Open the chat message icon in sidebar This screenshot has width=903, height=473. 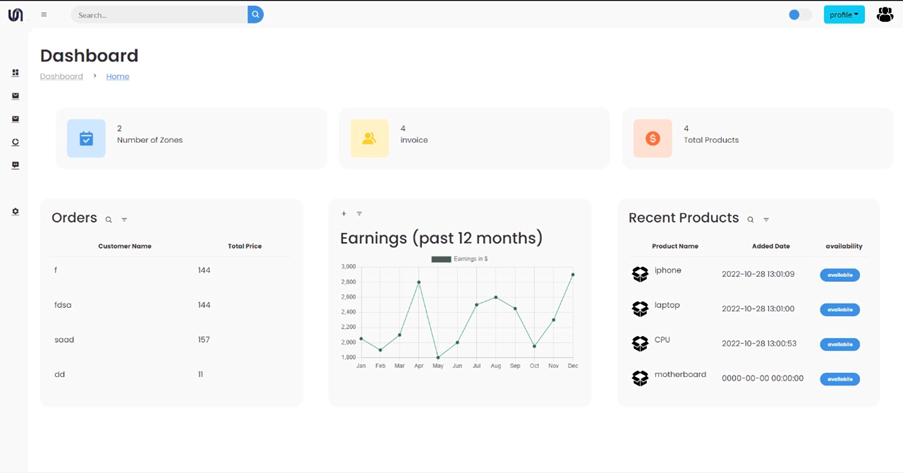[x=16, y=165]
